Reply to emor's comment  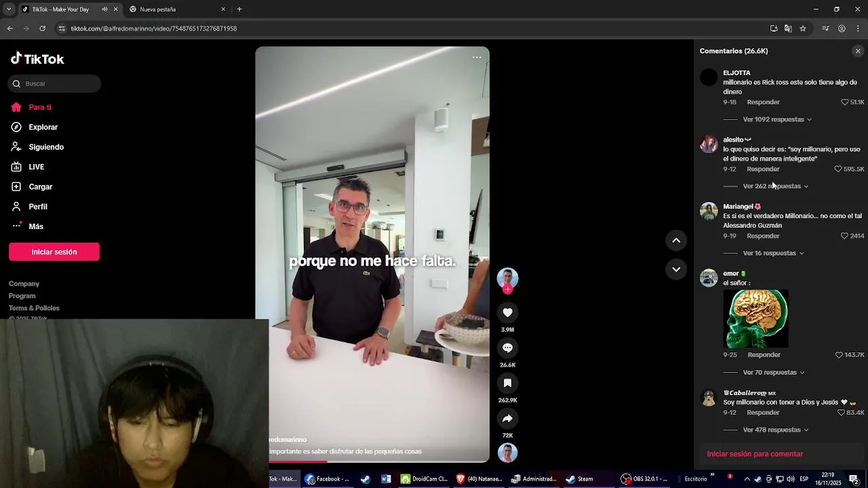pyautogui.click(x=764, y=355)
